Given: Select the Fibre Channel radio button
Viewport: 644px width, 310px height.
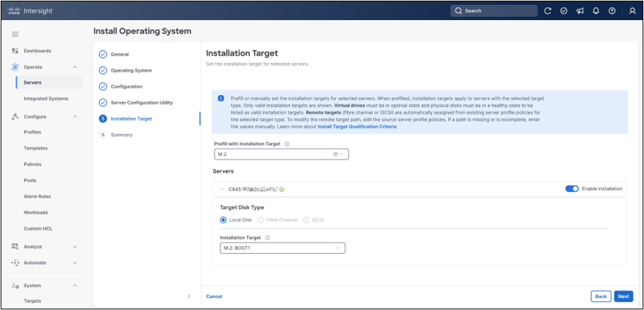Looking at the screenshot, I should 260,220.
